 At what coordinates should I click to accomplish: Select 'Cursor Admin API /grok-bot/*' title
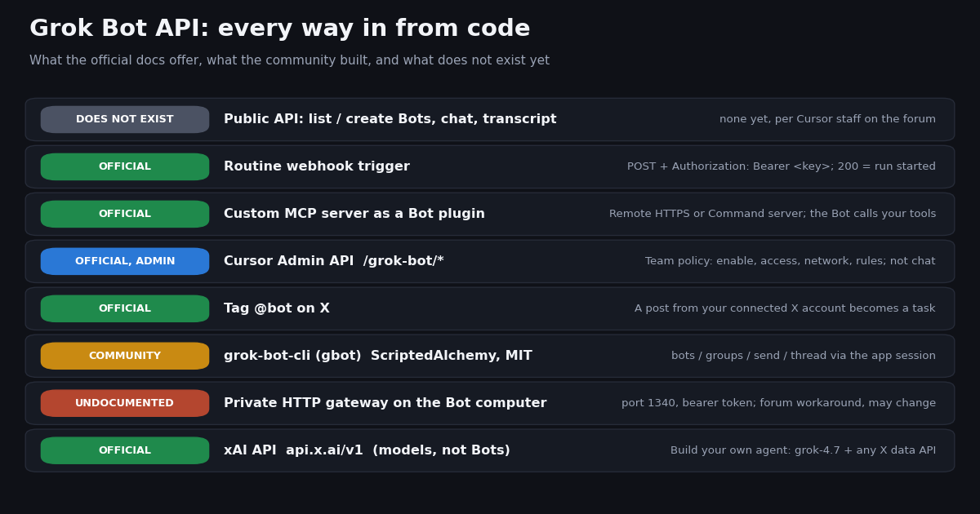click(x=334, y=261)
